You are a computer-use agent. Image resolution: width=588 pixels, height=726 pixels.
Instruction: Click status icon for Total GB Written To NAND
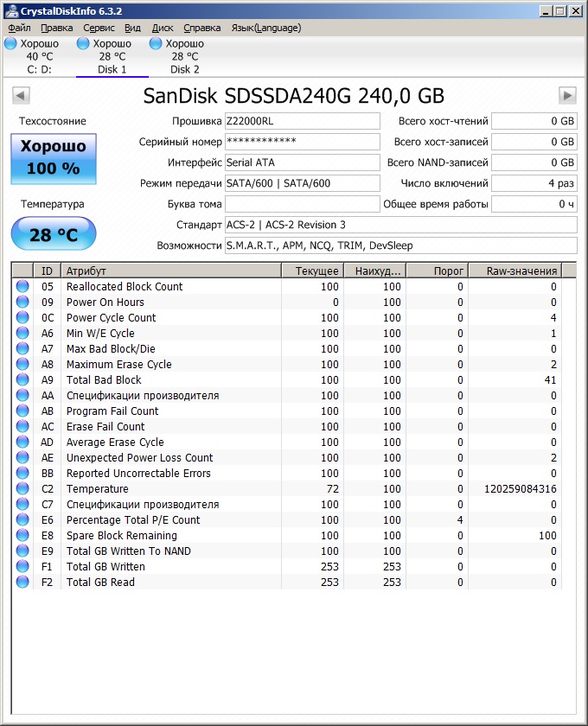click(x=22, y=551)
